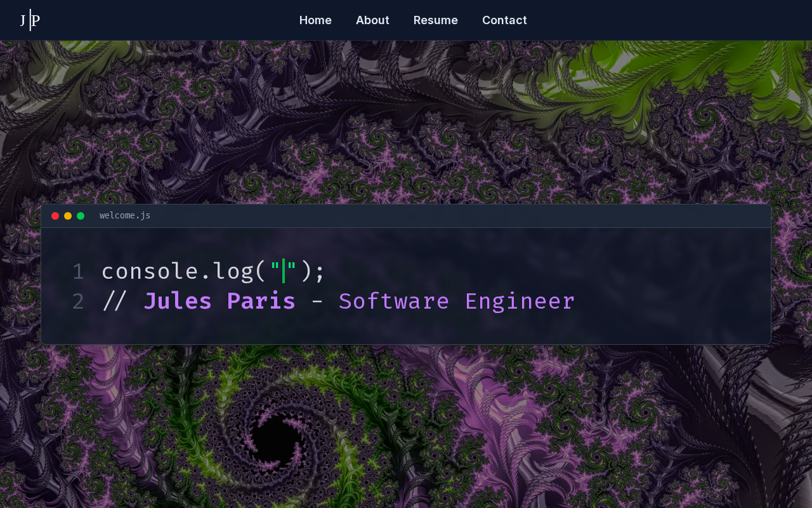Click the Software Engineer title text
812x508 pixels.
pos(457,302)
